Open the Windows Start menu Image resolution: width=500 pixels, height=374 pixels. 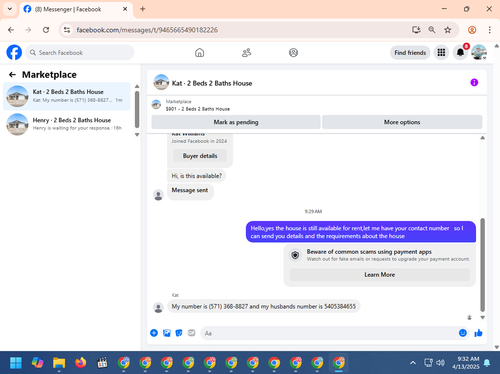16,363
